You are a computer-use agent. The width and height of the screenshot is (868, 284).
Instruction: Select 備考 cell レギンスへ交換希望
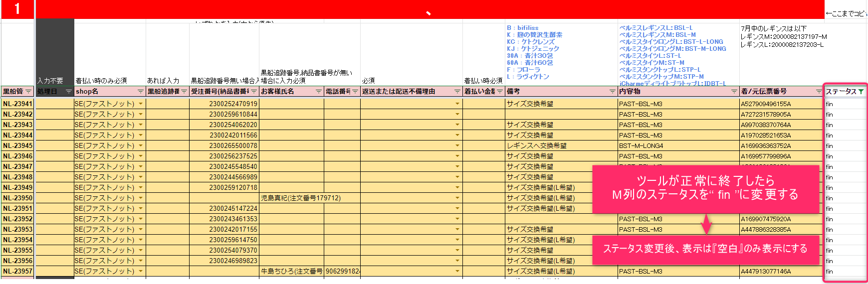click(x=562, y=145)
